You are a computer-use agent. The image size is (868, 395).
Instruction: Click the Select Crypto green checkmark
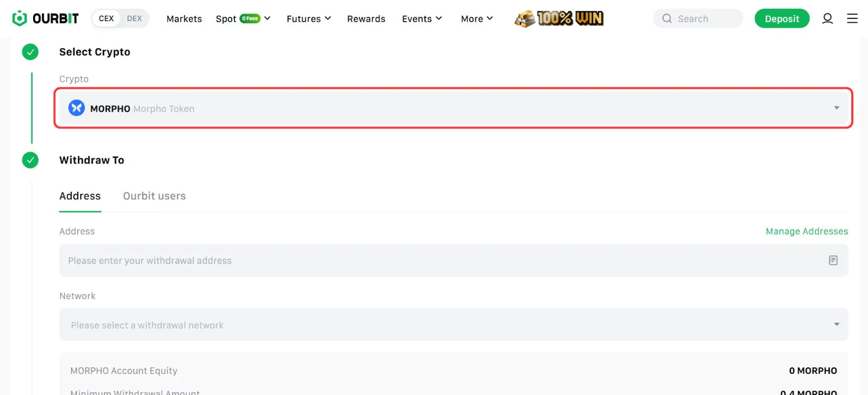point(30,52)
